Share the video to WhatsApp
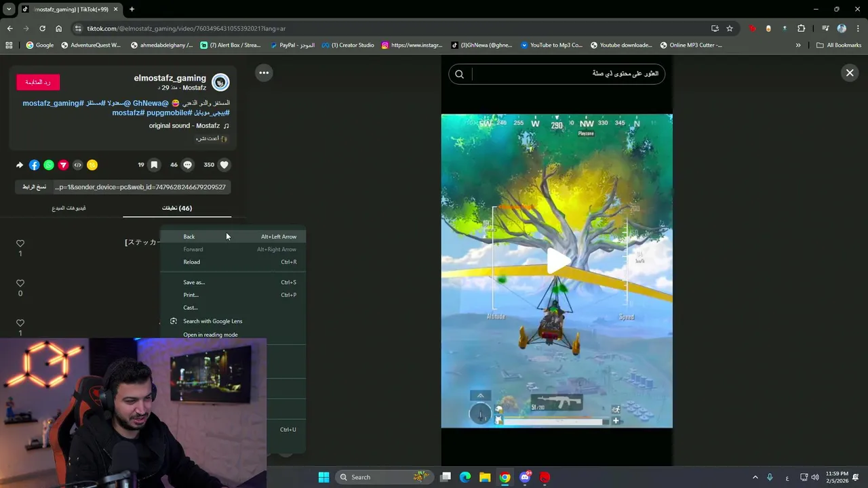This screenshot has width=868, height=488. 49,165
